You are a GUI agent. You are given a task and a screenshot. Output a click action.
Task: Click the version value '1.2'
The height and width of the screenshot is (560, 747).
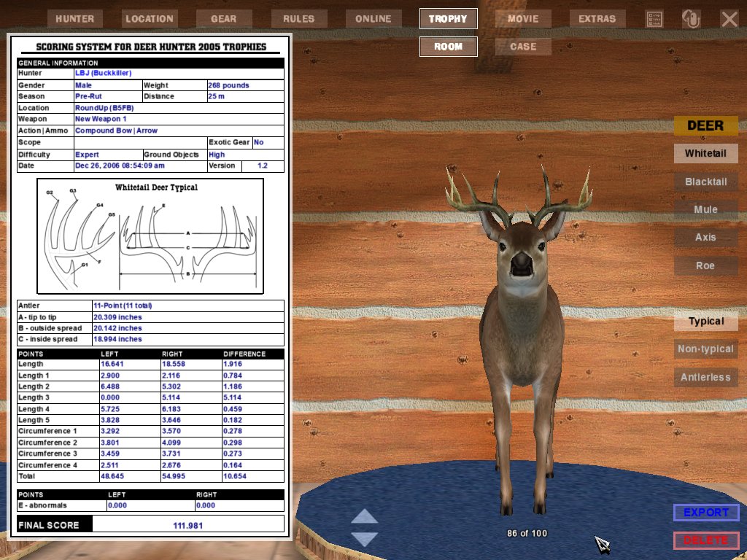point(263,166)
